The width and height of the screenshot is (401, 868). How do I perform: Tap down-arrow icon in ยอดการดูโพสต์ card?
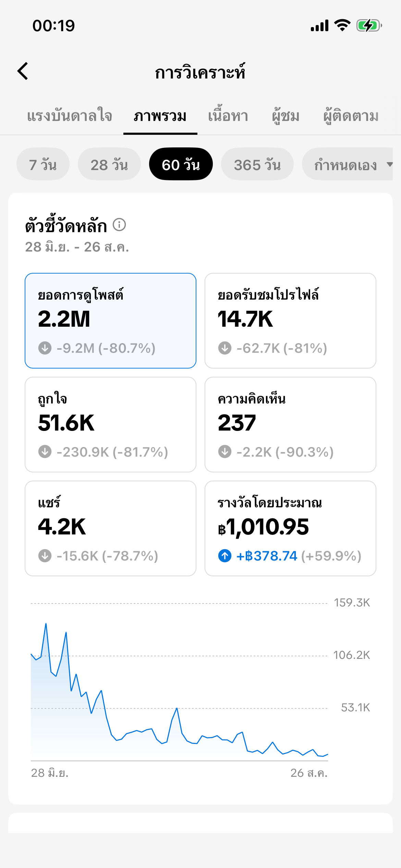(45, 348)
